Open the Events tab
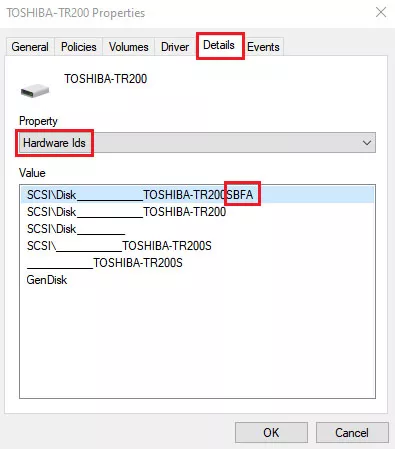Screen dimensions: 395x449 point(263,47)
